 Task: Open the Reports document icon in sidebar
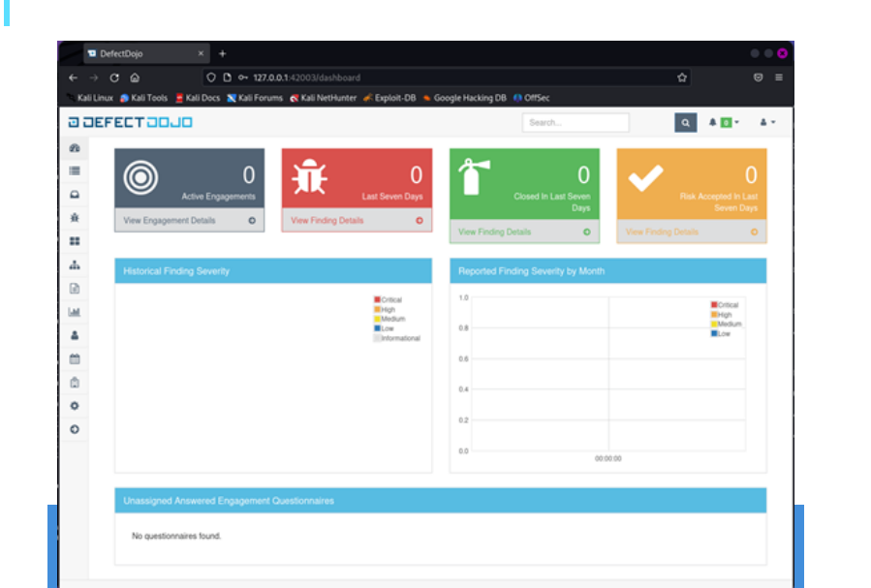click(75, 288)
